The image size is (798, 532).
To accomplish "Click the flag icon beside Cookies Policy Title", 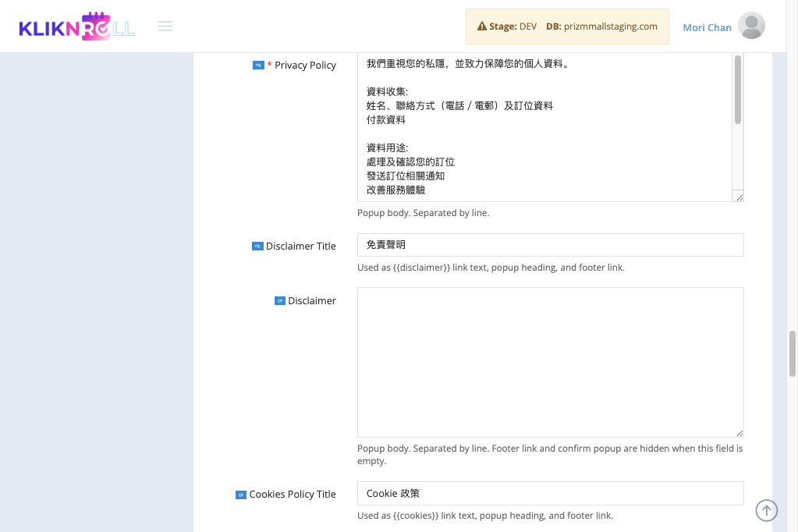I will 241,495.
